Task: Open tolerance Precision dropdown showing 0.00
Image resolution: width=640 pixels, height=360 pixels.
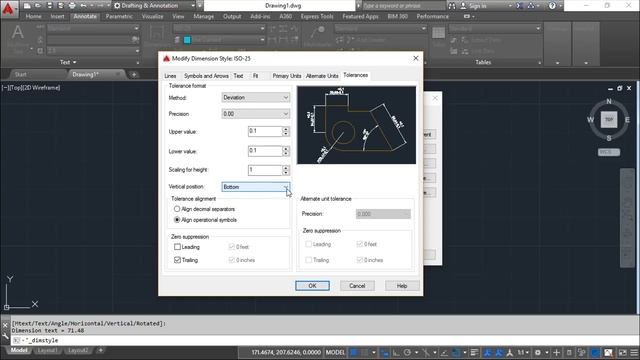Action: [256, 114]
